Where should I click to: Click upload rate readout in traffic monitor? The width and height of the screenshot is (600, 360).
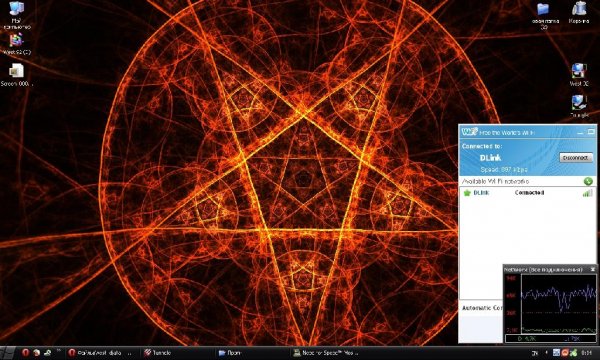[x=573, y=339]
